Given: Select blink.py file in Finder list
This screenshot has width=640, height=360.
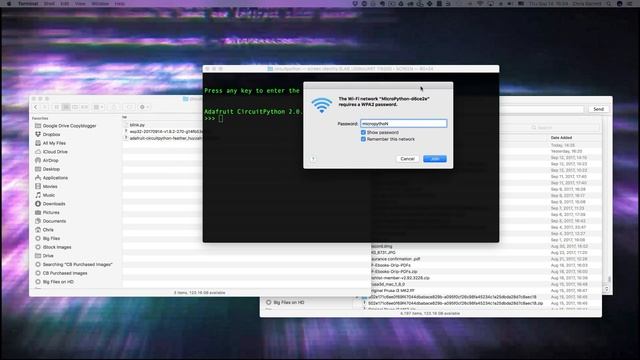Looking at the screenshot, I should (163, 125).
